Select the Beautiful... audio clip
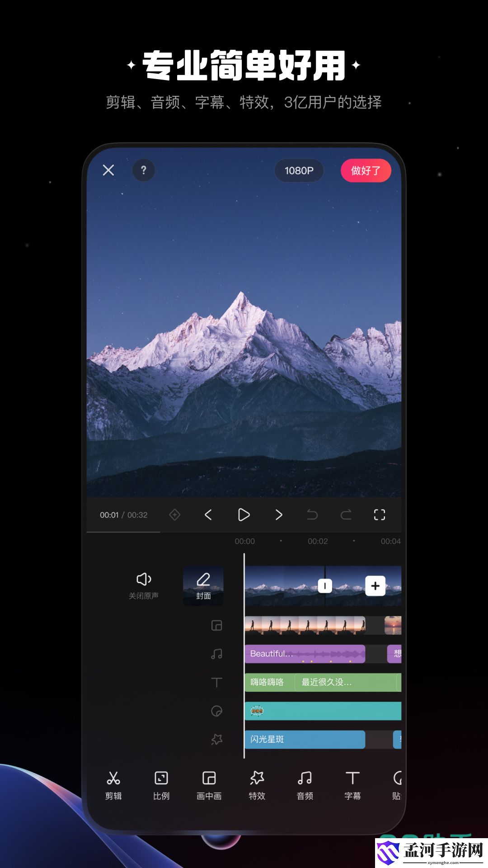The width and height of the screenshot is (488, 868). pos(305,654)
